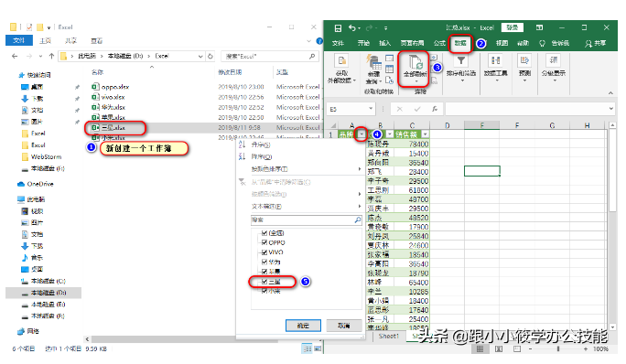
Task: Click 获取外部数据 ribbon icon
Action: 341,60
